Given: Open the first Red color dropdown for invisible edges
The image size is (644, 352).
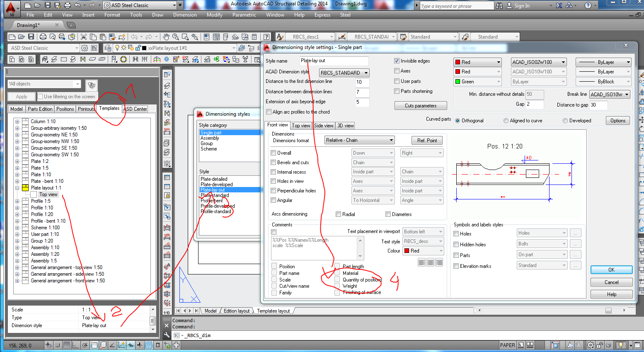Looking at the screenshot, I should 477,62.
